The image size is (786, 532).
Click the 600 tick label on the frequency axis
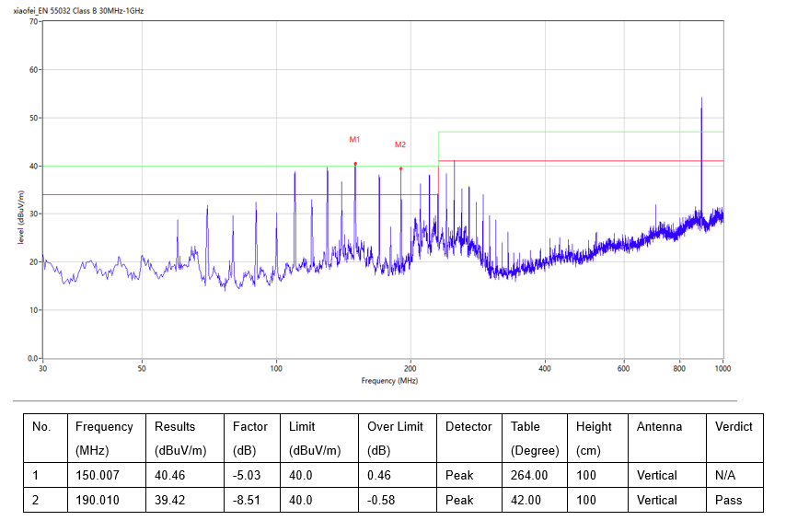pyautogui.click(x=623, y=368)
